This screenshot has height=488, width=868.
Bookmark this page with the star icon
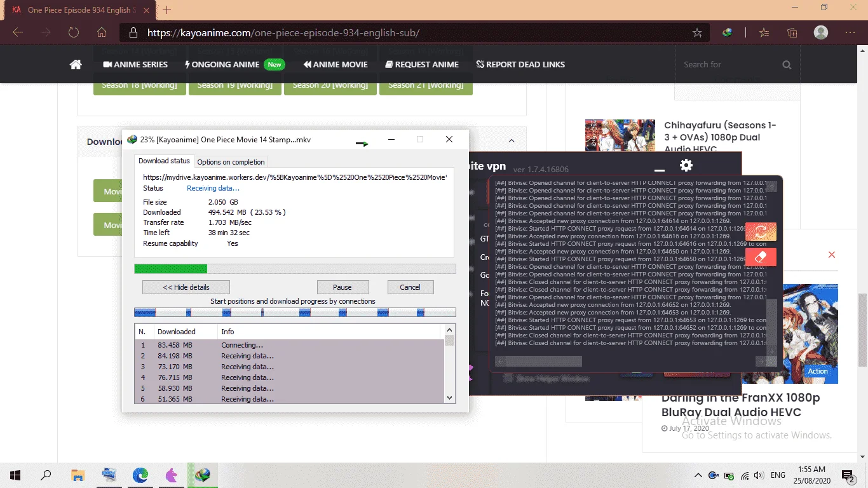[697, 33]
